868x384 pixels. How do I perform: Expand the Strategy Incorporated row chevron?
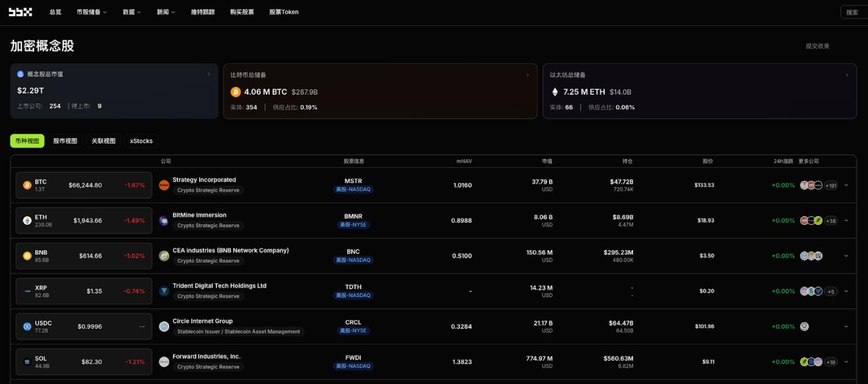846,185
